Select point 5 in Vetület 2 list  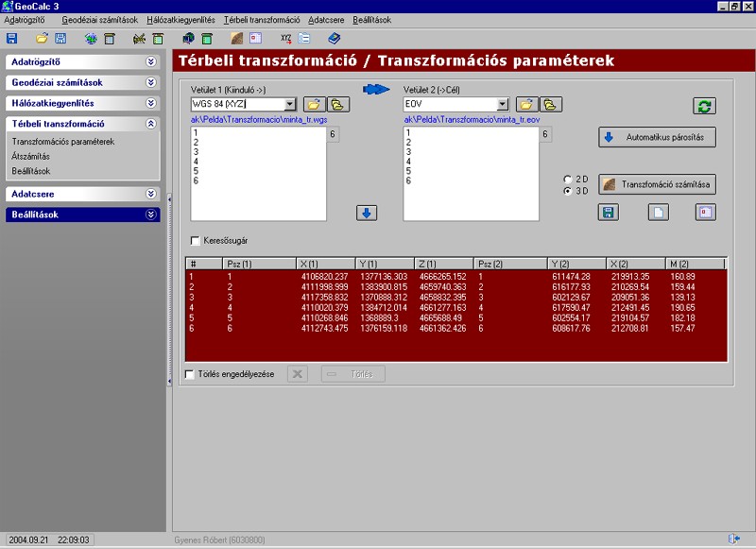coord(408,171)
